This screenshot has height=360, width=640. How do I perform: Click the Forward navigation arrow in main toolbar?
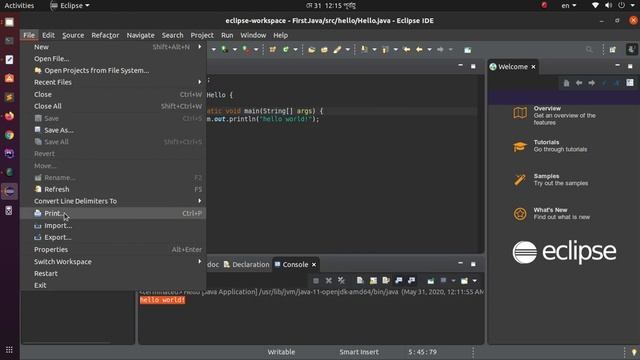click(440, 49)
